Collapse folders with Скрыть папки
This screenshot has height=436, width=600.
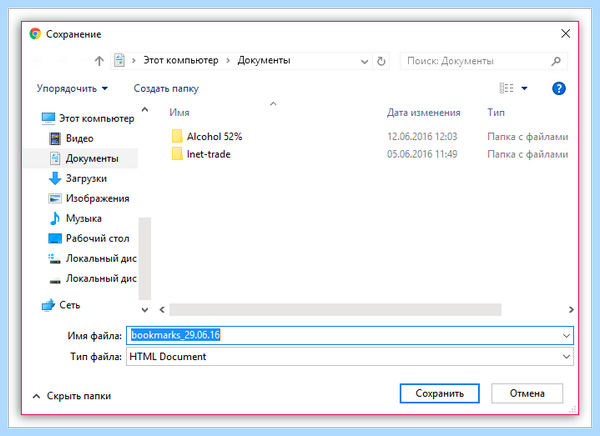tap(72, 396)
